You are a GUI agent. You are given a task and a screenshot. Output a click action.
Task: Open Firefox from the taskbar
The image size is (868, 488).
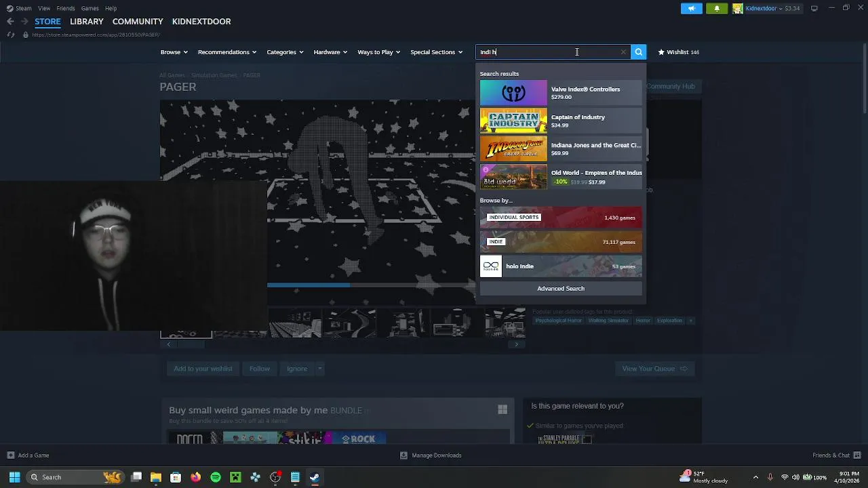pyautogui.click(x=196, y=477)
